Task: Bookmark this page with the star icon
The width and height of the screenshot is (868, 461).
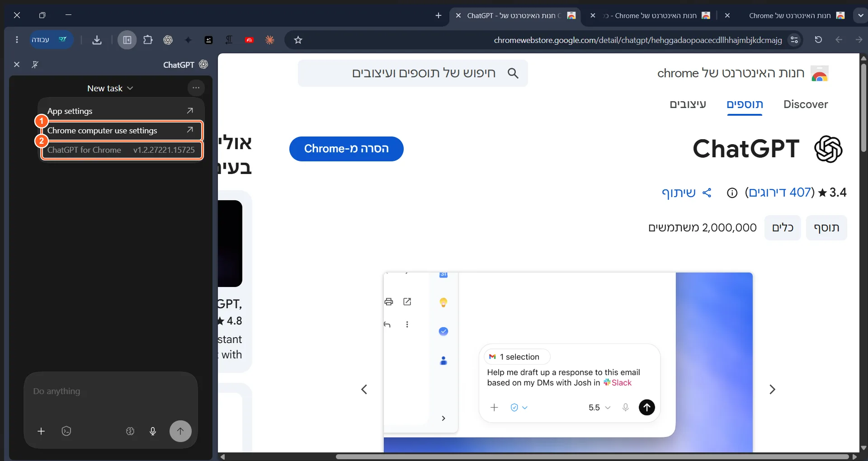Action: (x=298, y=40)
